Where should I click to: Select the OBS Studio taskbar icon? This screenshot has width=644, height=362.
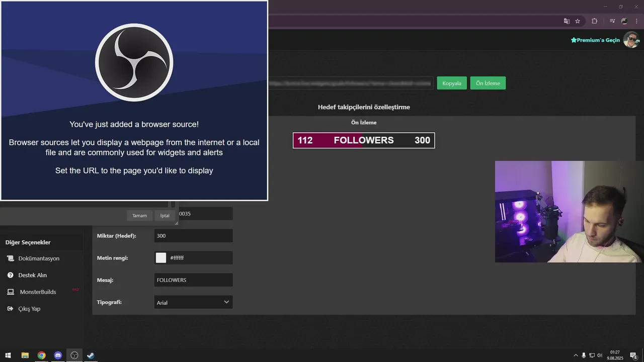click(74, 355)
